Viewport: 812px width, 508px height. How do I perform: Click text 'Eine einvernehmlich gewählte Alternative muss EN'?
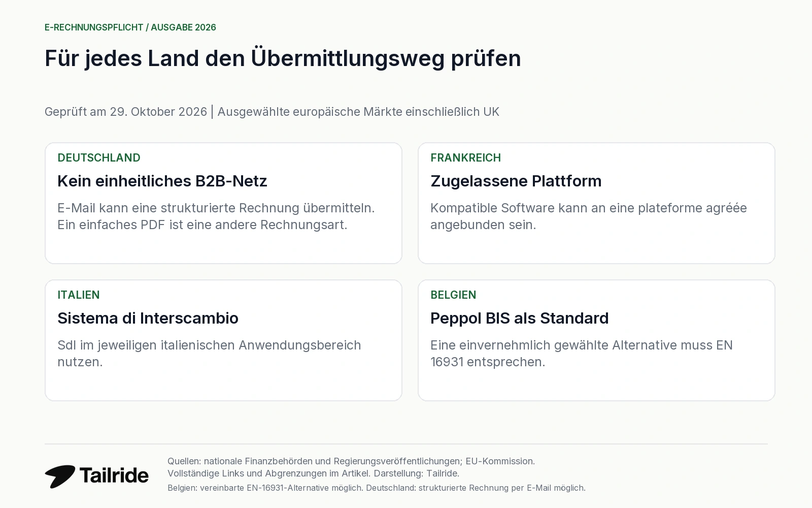582,345
